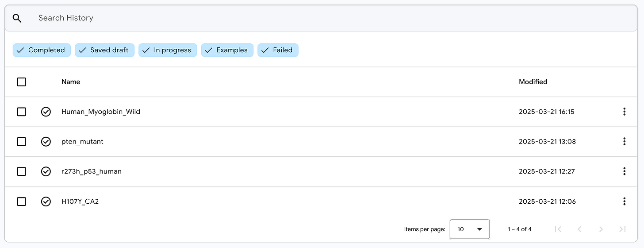Click completed status icon for Human_Myoglobin_Wild
This screenshot has height=248, width=644.
click(46, 112)
